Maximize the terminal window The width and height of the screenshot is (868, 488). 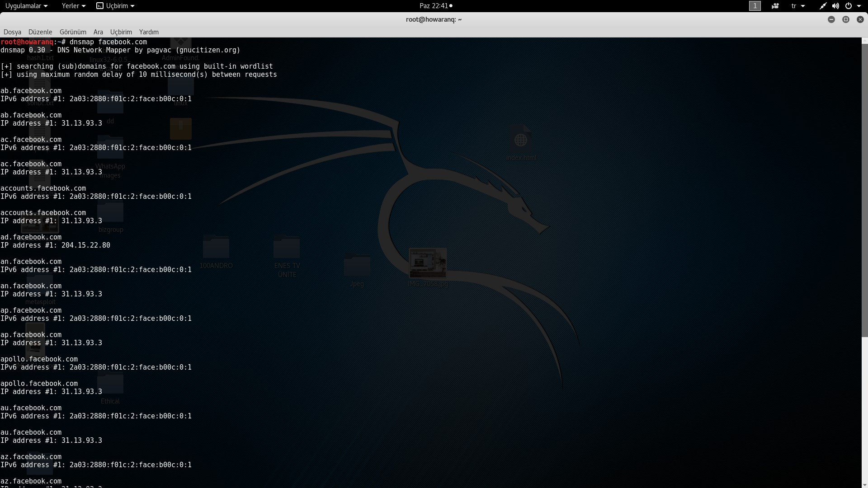[846, 19]
